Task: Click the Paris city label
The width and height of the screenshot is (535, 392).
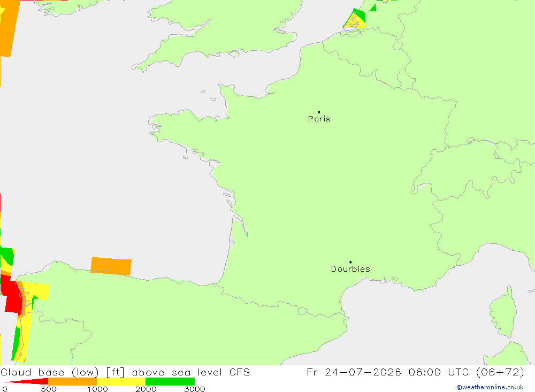Action: pyautogui.click(x=319, y=119)
